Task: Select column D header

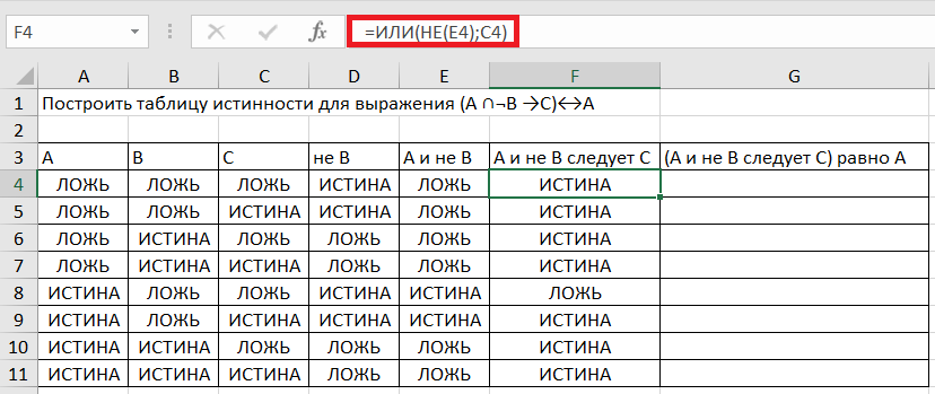Action: (354, 76)
